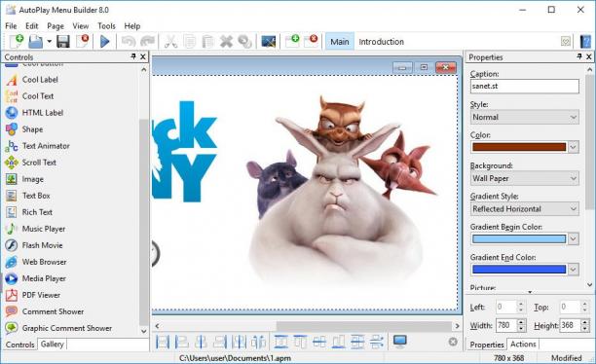Image resolution: width=596 pixels, height=364 pixels.
Task: Click the Redo toolbar arrow
Action: pyautogui.click(x=147, y=42)
